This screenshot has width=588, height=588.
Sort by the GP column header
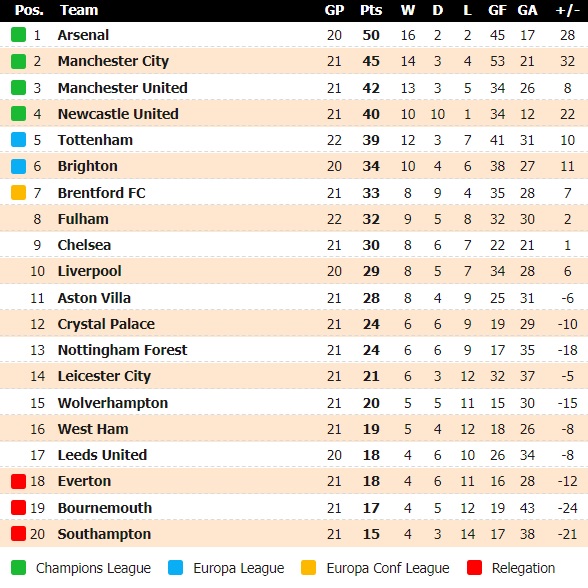(334, 10)
